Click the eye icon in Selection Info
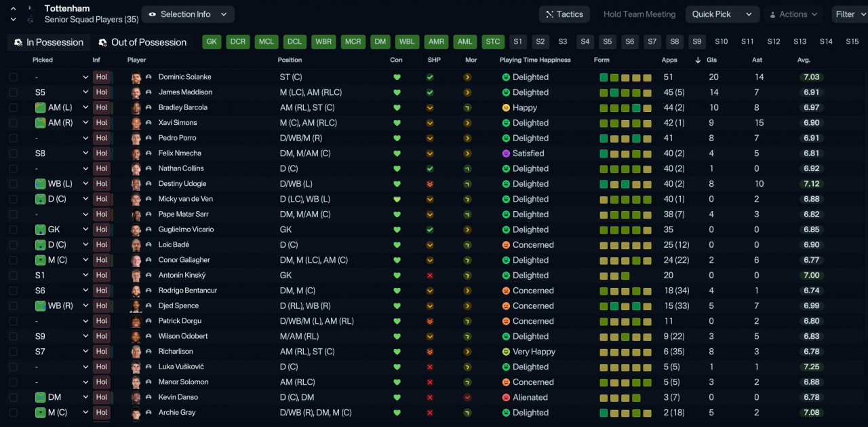The image size is (868, 427). pyautogui.click(x=153, y=14)
